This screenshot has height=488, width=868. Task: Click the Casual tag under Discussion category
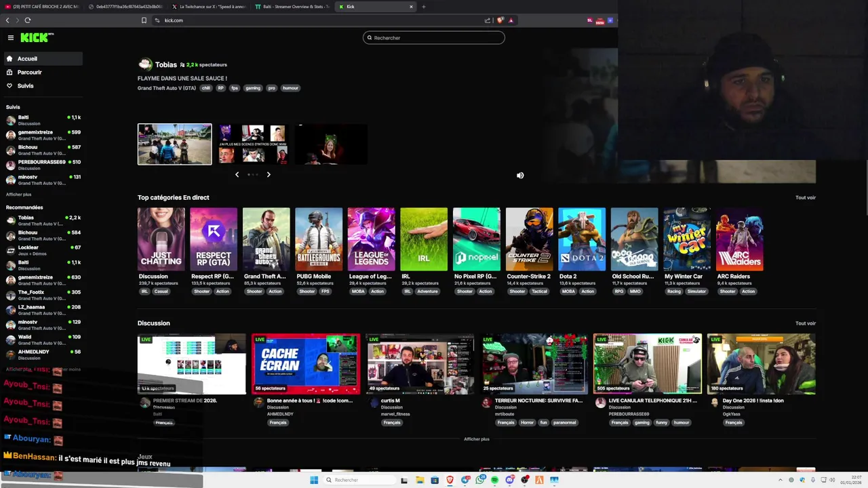pyautogui.click(x=161, y=291)
